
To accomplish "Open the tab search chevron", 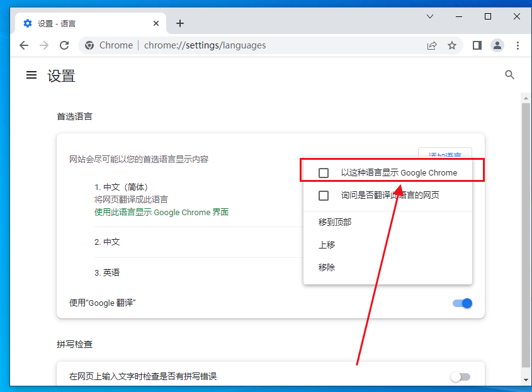I will point(430,16).
